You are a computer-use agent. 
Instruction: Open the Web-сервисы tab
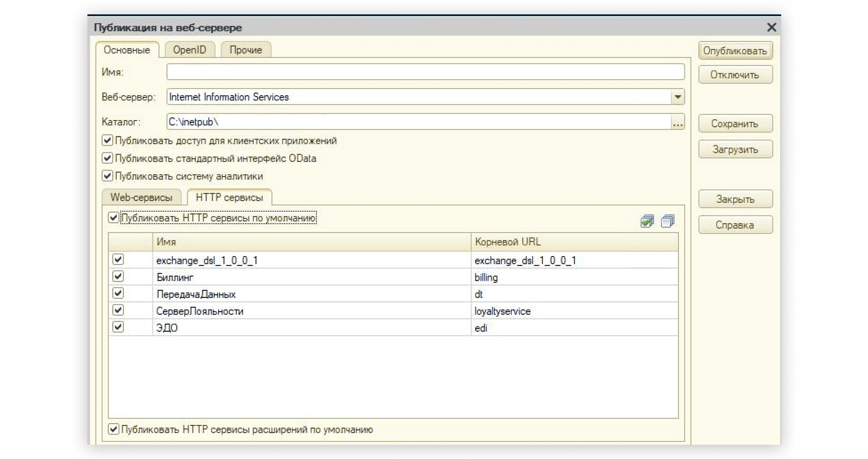(142, 197)
